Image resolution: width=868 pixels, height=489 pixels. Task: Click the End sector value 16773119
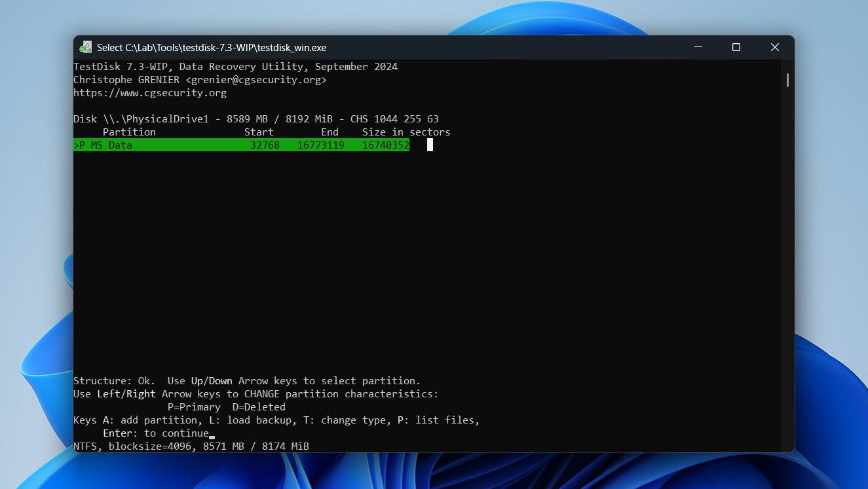pos(320,145)
